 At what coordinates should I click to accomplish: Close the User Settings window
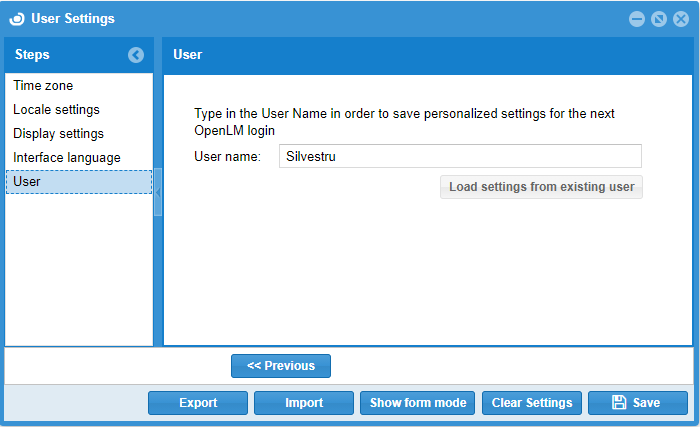[681, 19]
